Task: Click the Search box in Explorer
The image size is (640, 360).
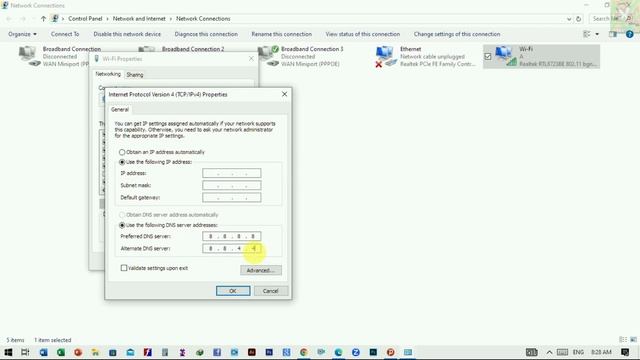Action: 611,19
